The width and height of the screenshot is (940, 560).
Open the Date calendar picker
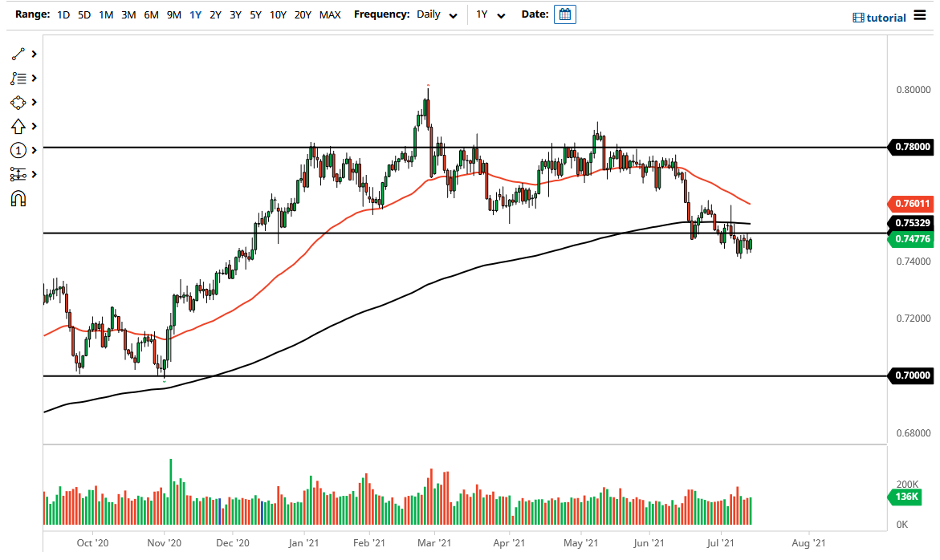[x=564, y=14]
